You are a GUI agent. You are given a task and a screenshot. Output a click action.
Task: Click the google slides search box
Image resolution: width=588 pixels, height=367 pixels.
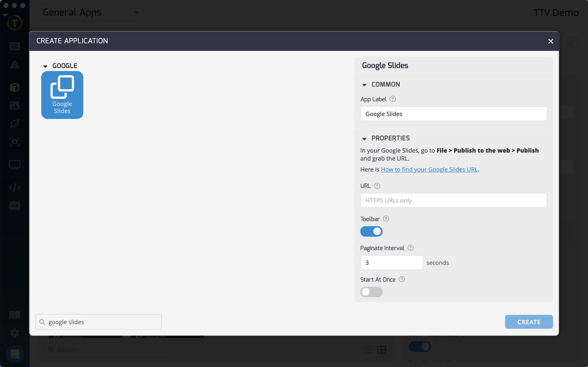[x=102, y=322]
